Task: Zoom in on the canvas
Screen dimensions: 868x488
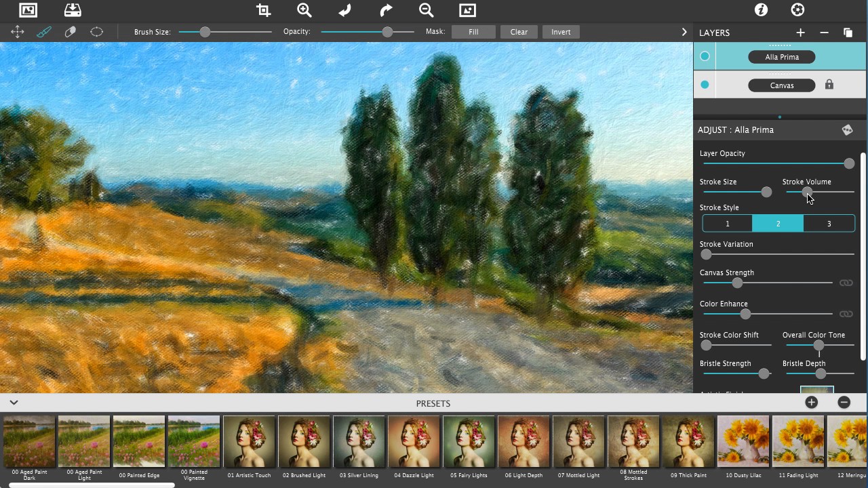Action: 304,10
